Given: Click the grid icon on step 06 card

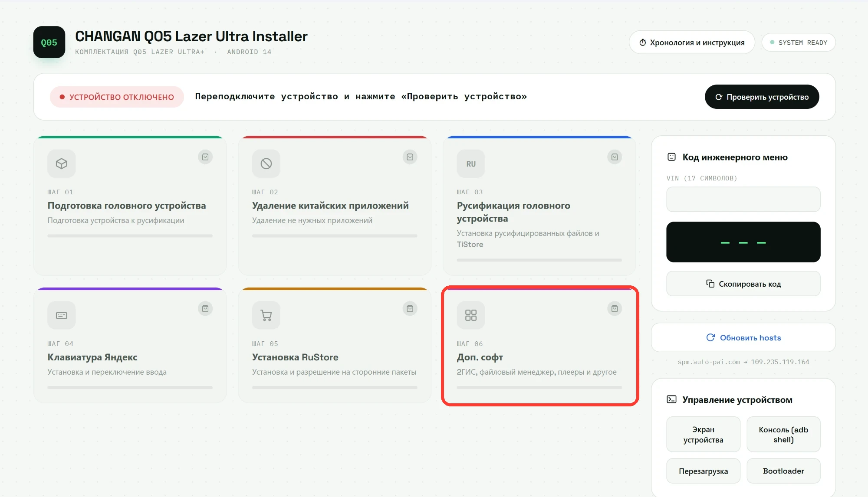Looking at the screenshot, I should click(x=471, y=315).
